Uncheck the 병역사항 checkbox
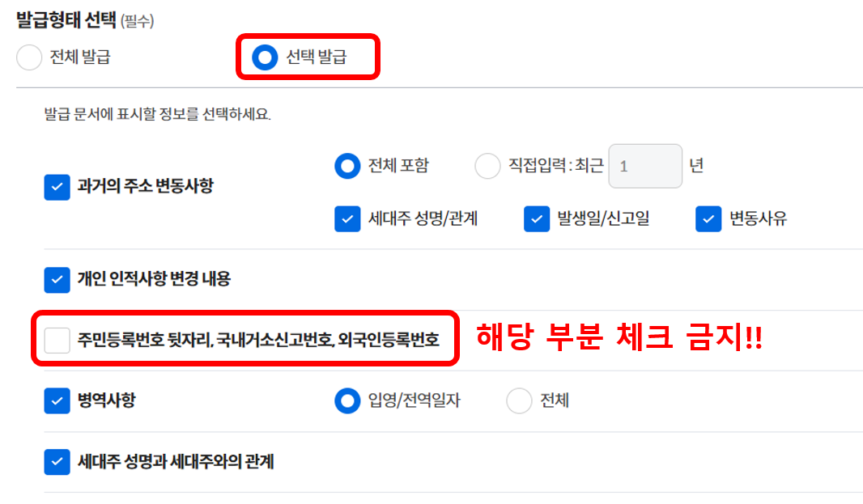Viewport: 863px width, 504px height. (x=57, y=400)
